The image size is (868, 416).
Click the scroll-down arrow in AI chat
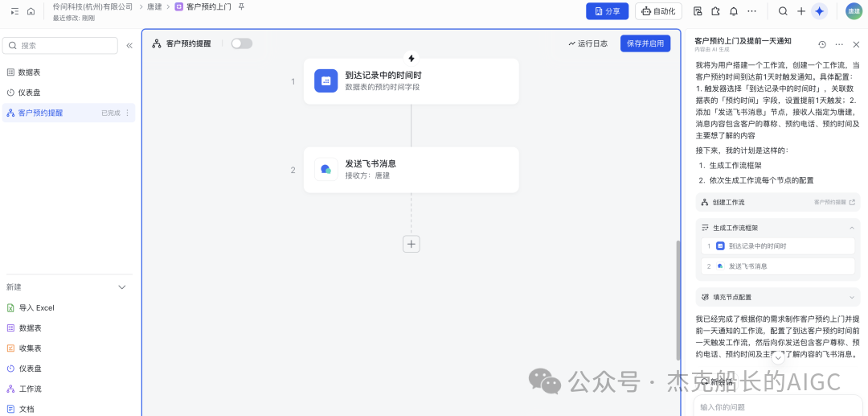(778, 358)
